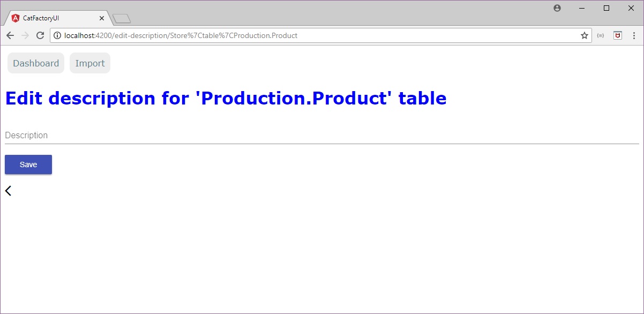Click the localhost URL address bar

[x=316, y=35]
